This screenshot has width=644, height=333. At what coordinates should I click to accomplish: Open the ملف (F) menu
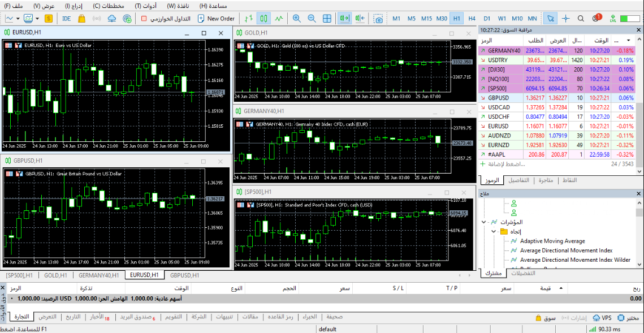14,6
